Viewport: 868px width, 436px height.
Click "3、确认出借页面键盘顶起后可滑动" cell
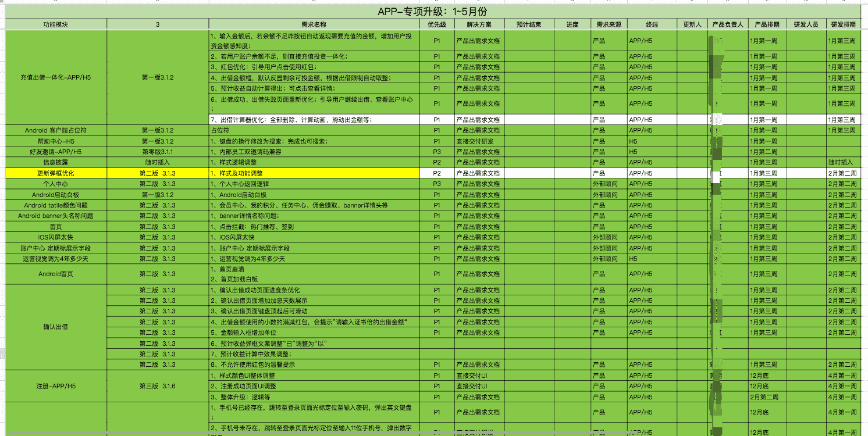314,311
